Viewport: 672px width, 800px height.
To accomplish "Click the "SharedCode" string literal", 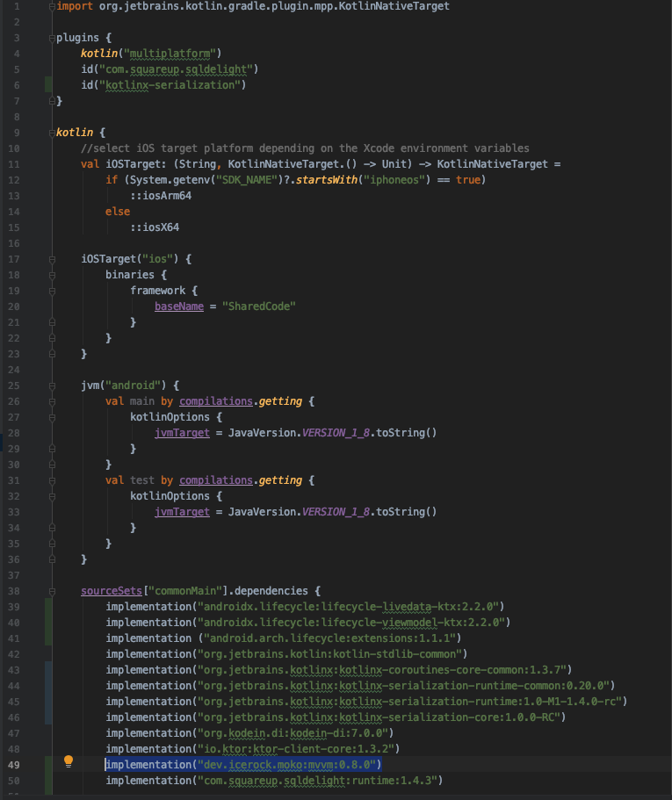I will pos(258,306).
